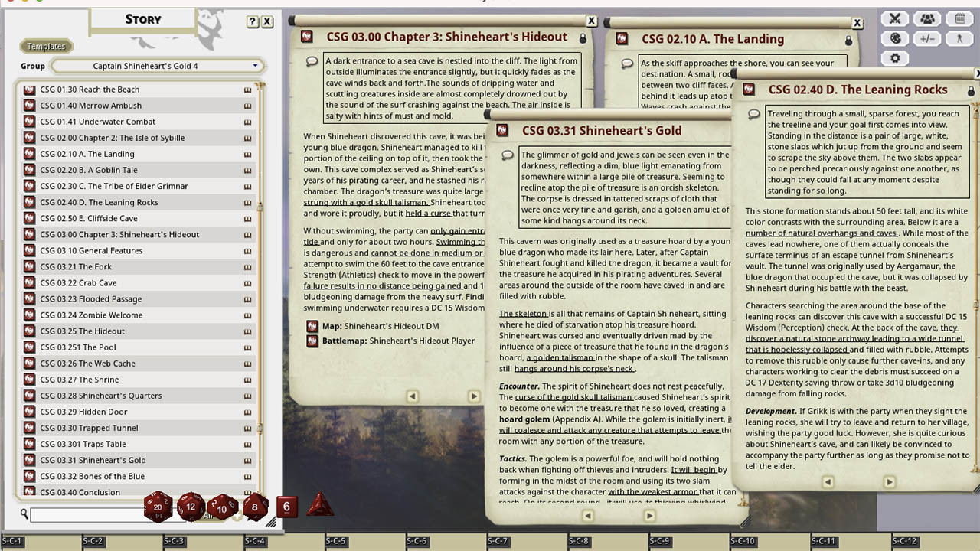Screen dimensions: 980x551
Task: Open the Group dropdown showing Captain Shineheart's Gold 4
Action: pyautogui.click(x=157, y=66)
